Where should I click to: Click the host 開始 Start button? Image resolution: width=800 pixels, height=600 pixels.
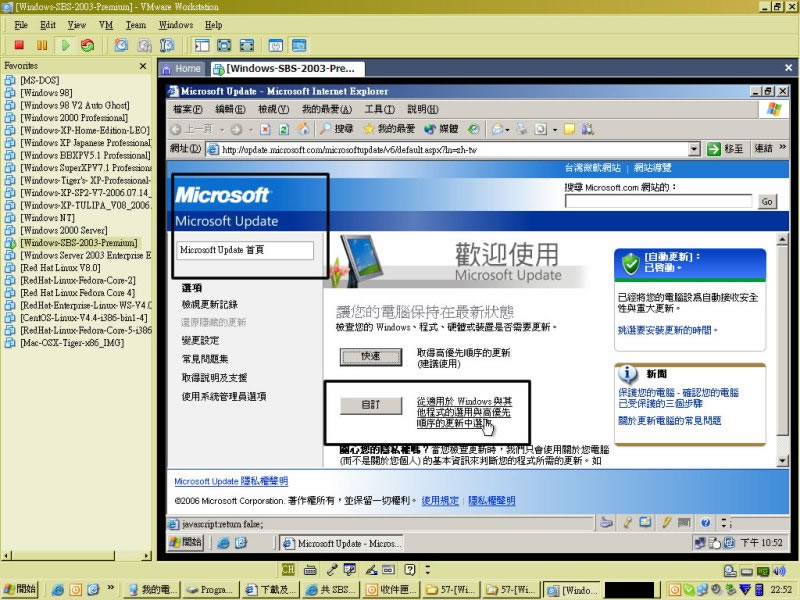20,589
